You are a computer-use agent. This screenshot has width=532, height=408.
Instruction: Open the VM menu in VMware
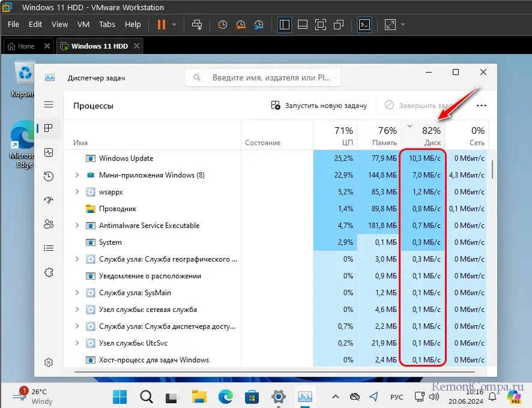coord(83,25)
